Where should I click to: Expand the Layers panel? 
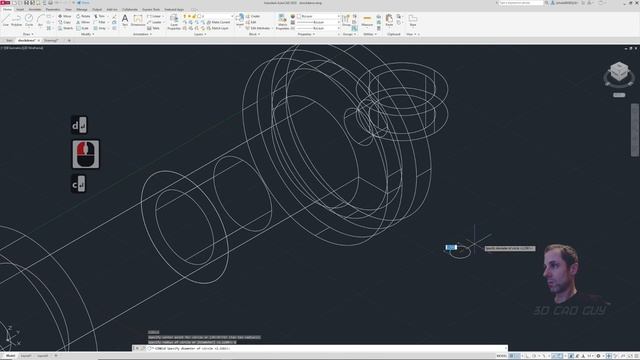coord(200,34)
